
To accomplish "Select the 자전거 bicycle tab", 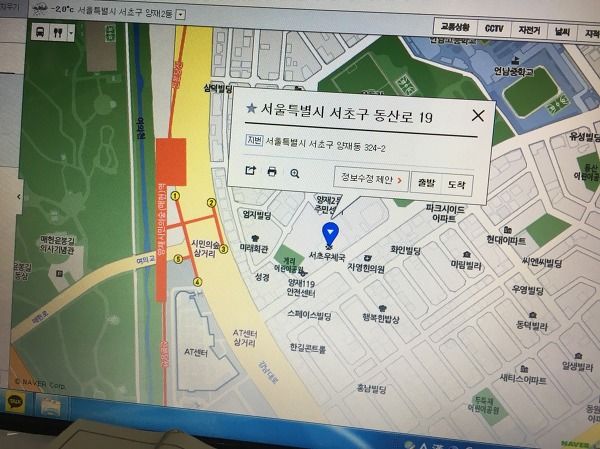I will (530, 30).
